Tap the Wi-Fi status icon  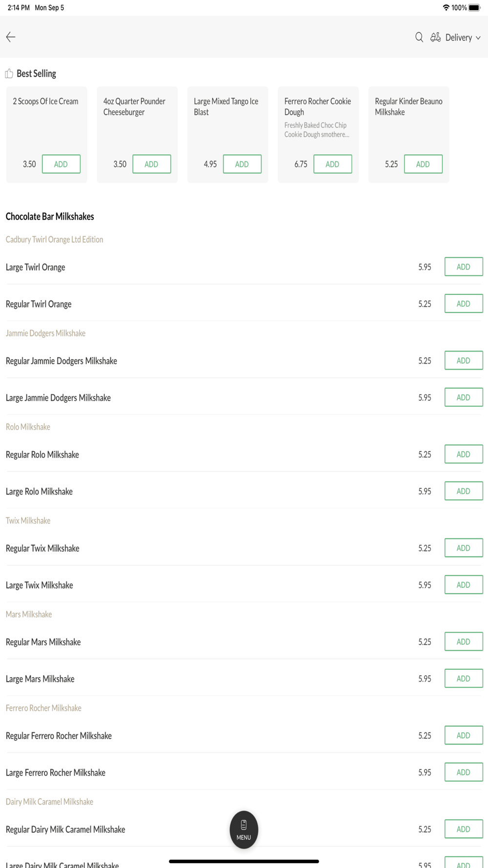point(446,8)
